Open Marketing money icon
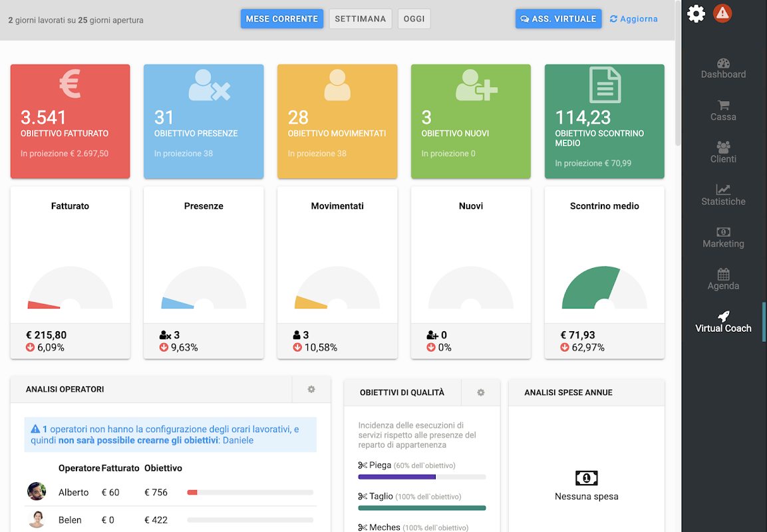This screenshot has height=532, width=767. coord(723,232)
